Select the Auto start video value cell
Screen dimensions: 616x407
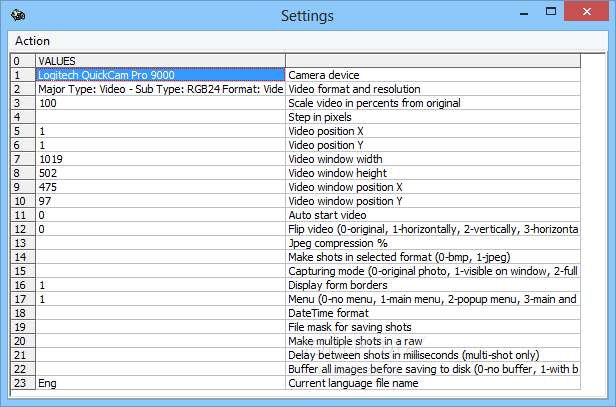160,215
